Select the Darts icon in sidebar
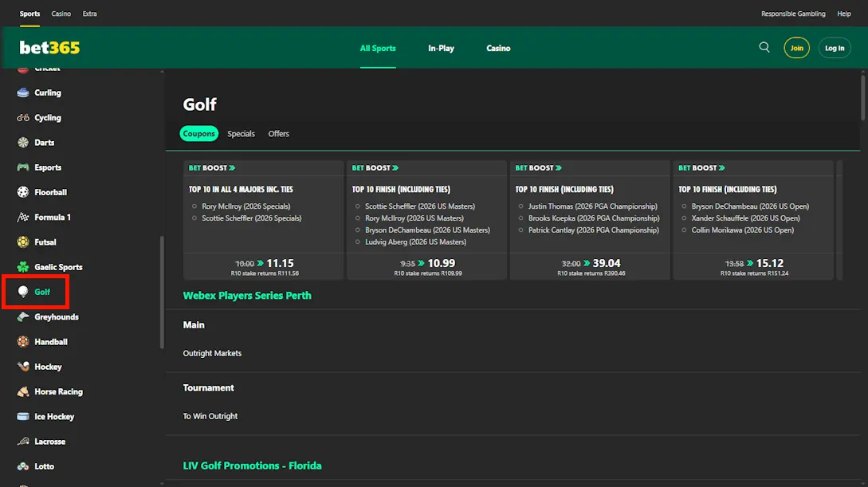Image resolution: width=868 pixels, height=487 pixels. click(23, 142)
